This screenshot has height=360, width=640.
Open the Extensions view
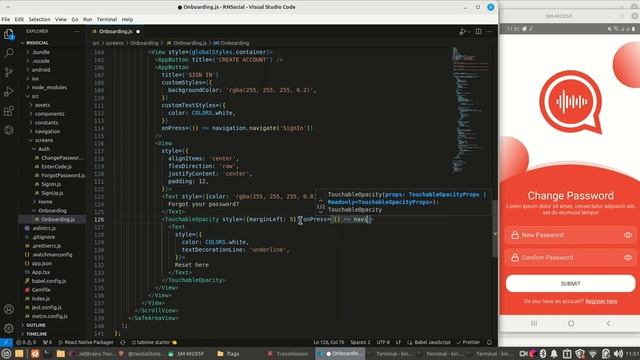pos(9,111)
